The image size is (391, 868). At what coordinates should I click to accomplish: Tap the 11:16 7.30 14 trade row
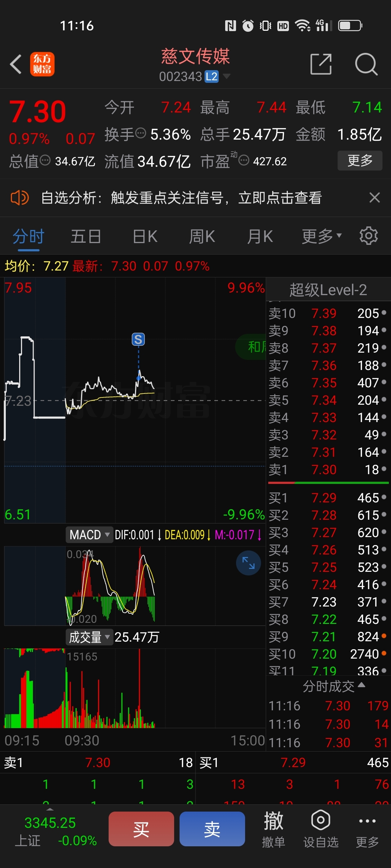point(329,724)
